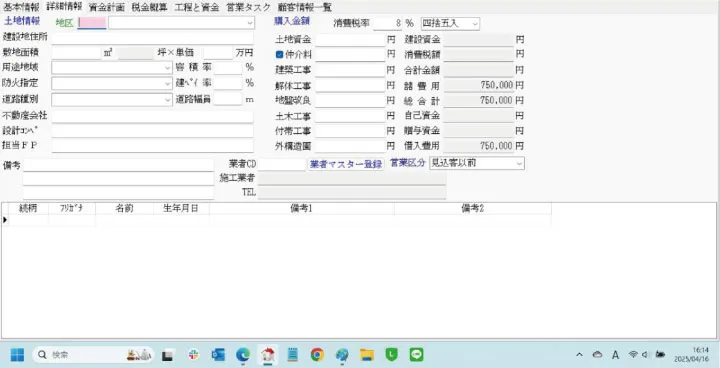Open Wi-Fi network settings in tray
Screen dimensions: 720x368
click(633, 354)
